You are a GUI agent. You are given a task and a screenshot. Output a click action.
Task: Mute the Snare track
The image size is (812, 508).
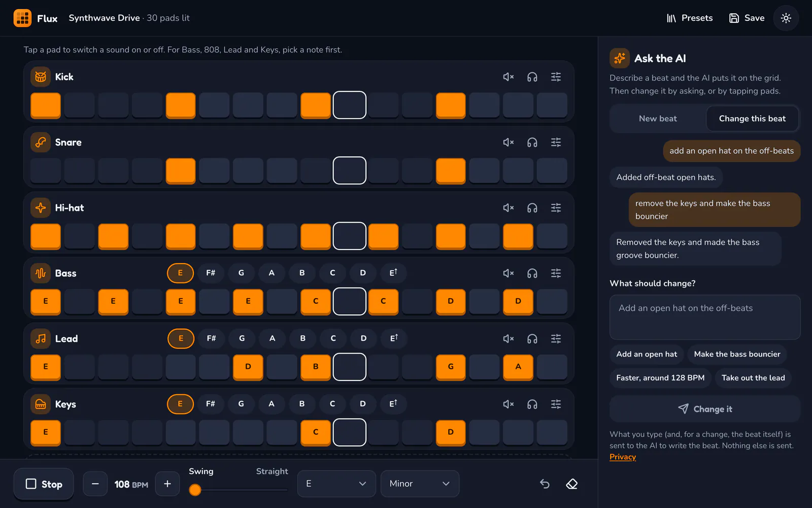pos(508,142)
